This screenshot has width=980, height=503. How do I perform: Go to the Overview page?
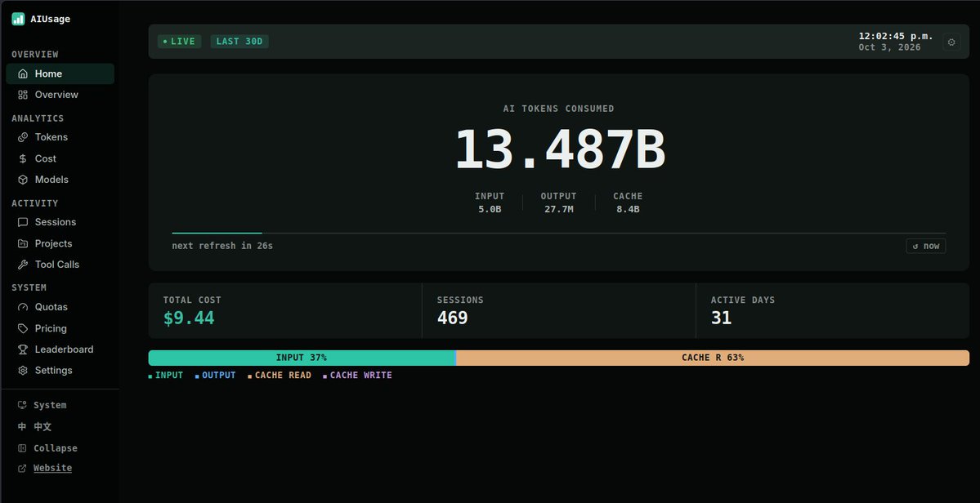pyautogui.click(x=60, y=95)
